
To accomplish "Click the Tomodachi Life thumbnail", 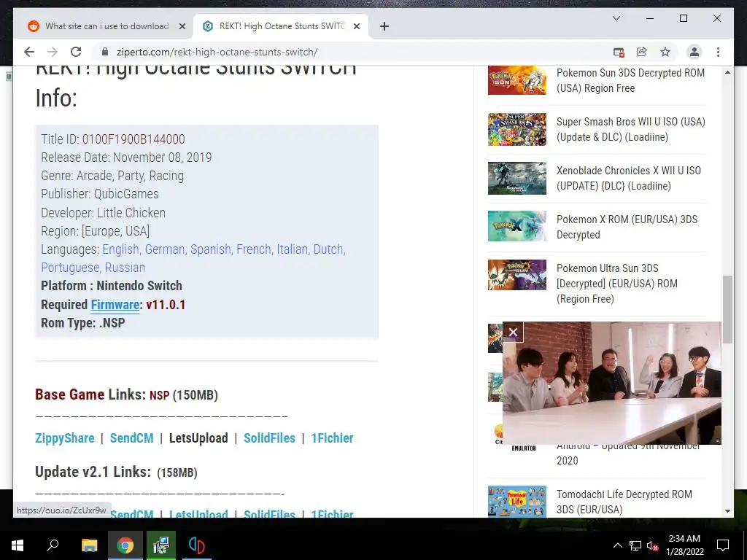I will (x=517, y=502).
